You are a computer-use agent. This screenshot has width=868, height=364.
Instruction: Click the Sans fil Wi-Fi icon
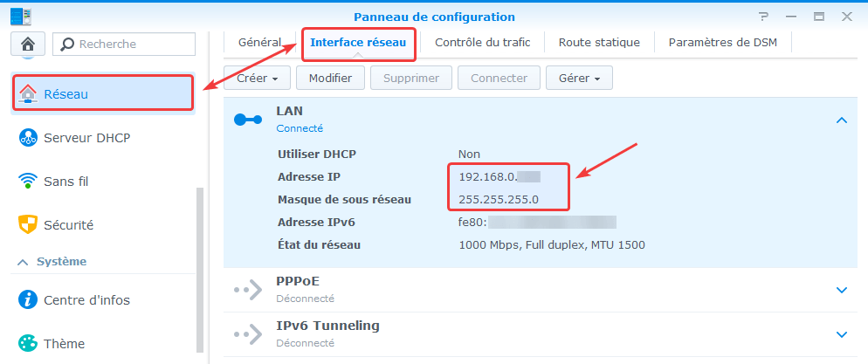pyautogui.click(x=29, y=182)
